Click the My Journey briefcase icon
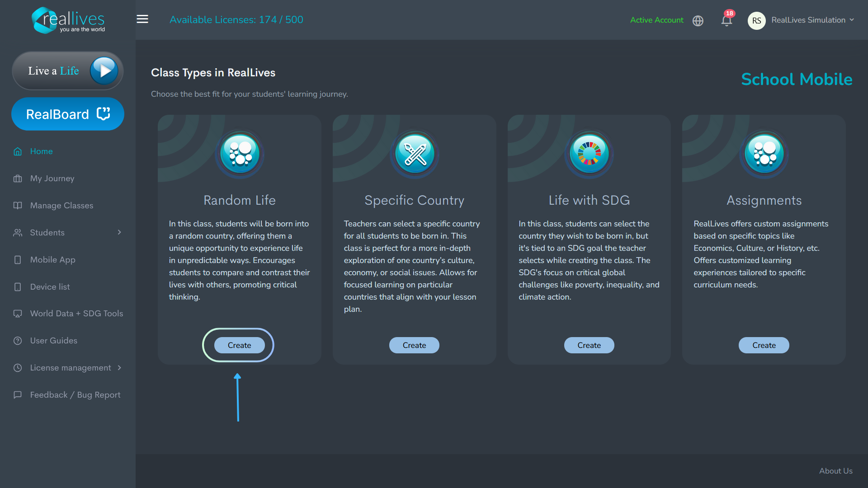868x488 pixels. (x=18, y=178)
